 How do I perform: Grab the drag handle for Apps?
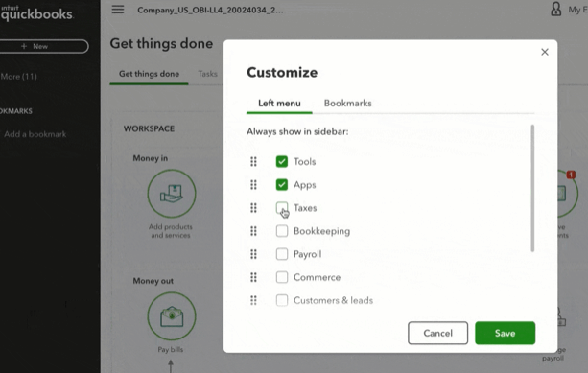tap(253, 185)
